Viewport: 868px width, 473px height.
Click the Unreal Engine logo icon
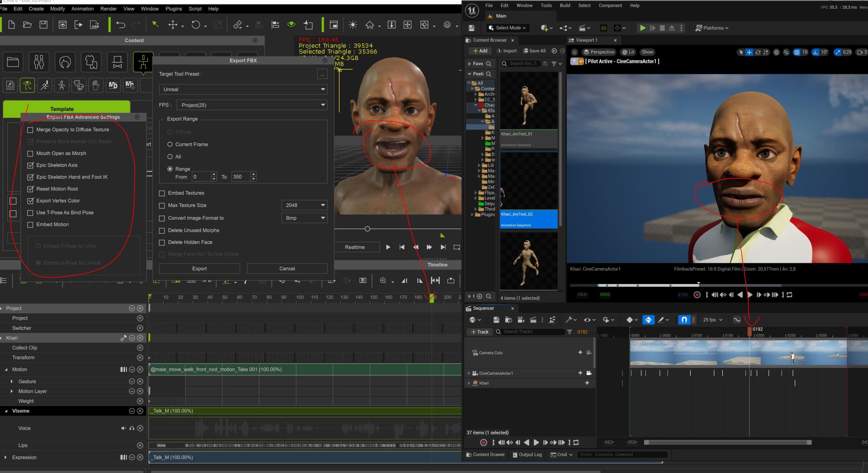click(x=472, y=10)
